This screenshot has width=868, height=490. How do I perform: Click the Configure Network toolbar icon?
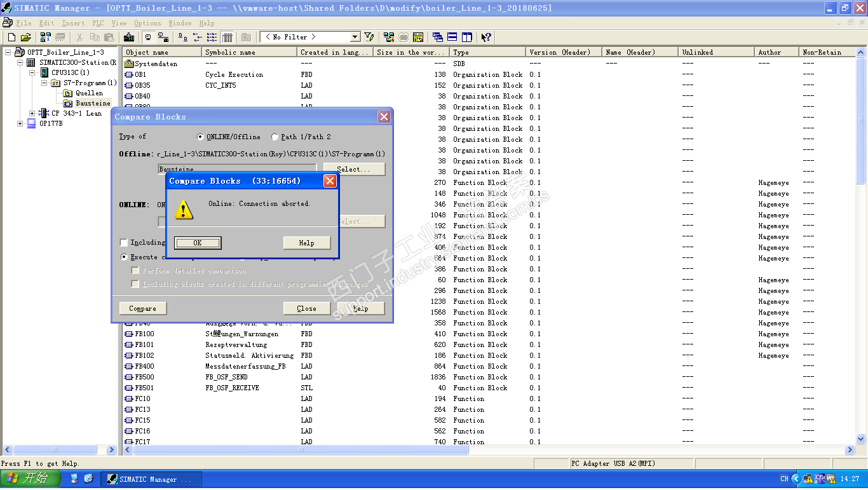(389, 37)
